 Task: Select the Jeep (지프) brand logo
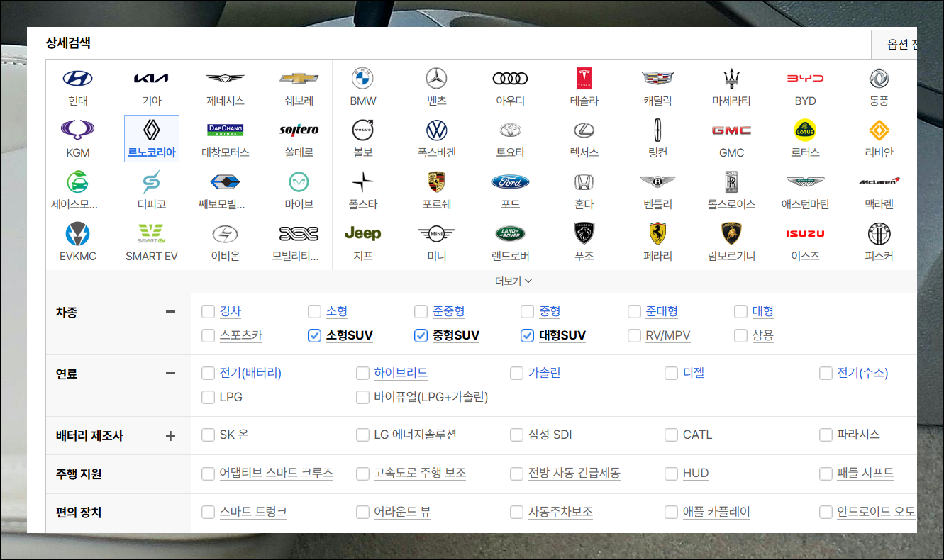coord(363,234)
